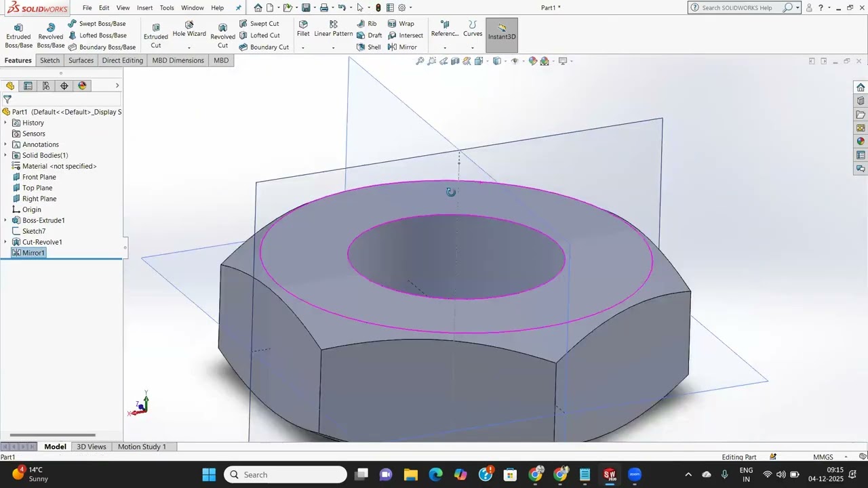Viewport: 868px width, 488px height.
Task: Click the feature tree filter field
Action: pyautogui.click(x=61, y=99)
